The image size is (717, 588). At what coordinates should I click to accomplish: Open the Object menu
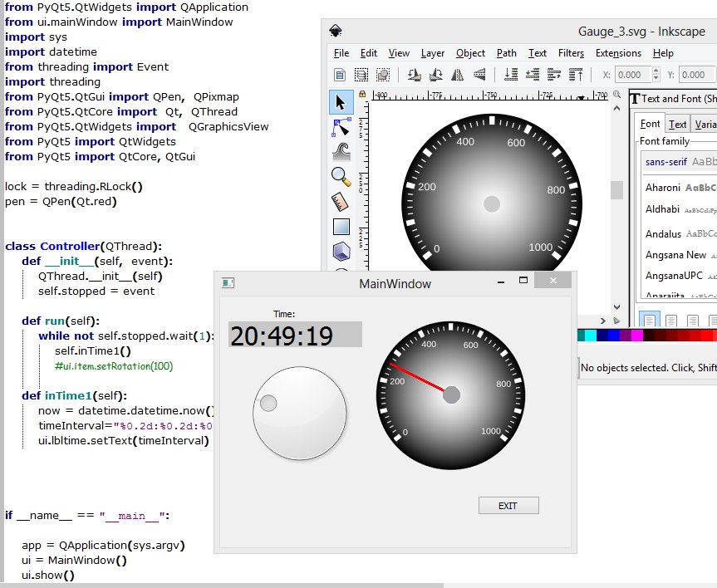470,53
